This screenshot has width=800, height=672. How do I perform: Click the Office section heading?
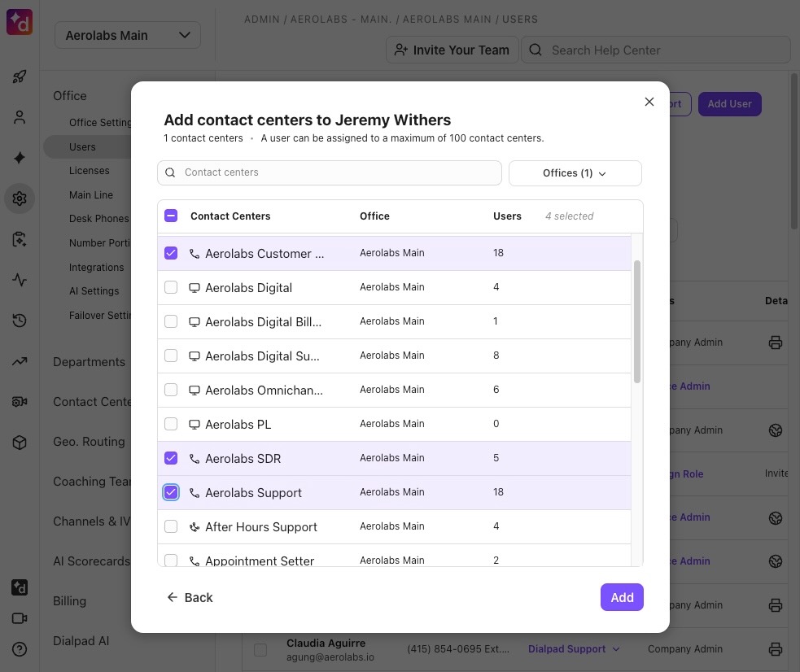(70, 96)
